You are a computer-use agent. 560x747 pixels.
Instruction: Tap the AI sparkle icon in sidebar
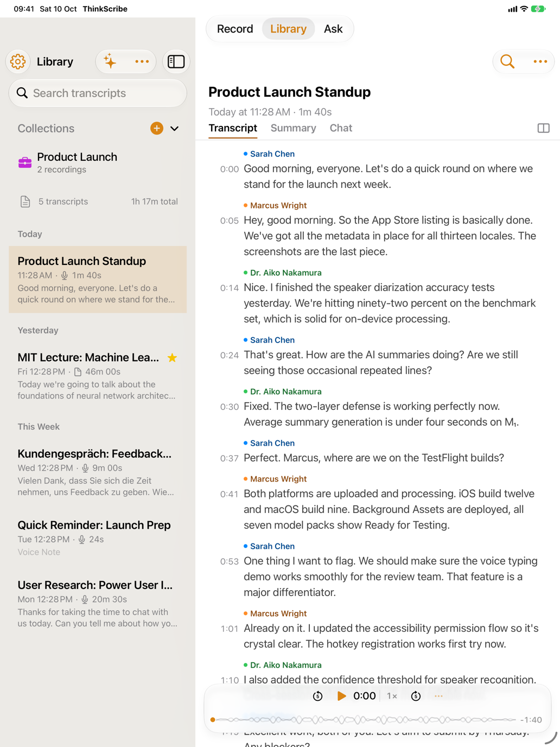110,61
